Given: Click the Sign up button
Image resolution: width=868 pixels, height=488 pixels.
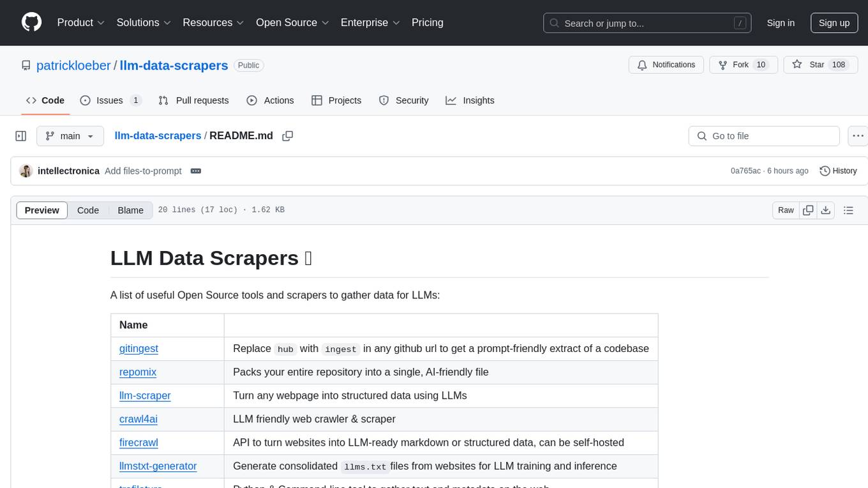Looking at the screenshot, I should tap(834, 23).
